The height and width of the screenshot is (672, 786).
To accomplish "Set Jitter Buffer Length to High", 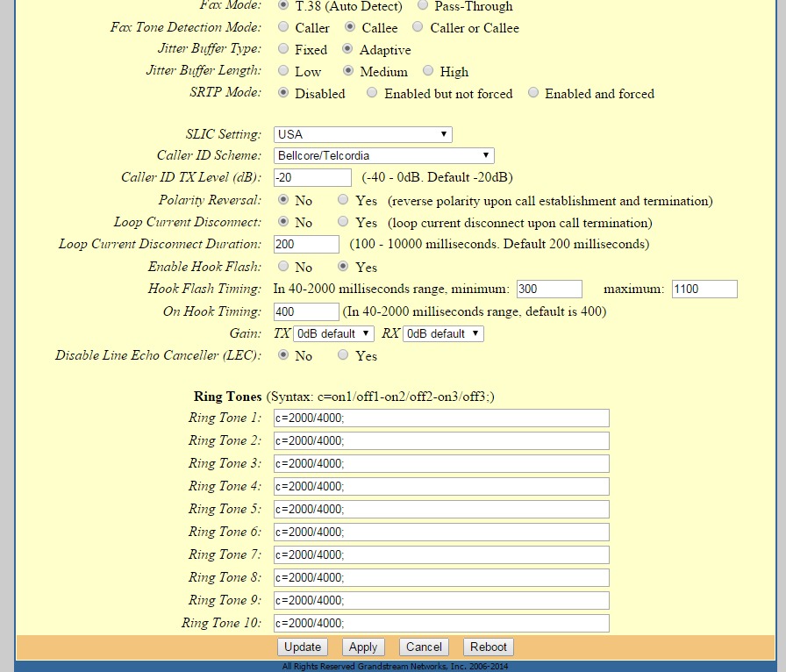I will click(427, 71).
